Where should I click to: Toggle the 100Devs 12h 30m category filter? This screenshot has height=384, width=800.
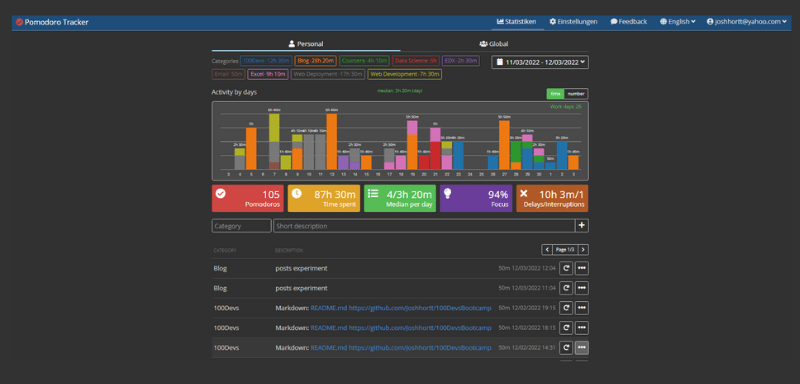266,61
